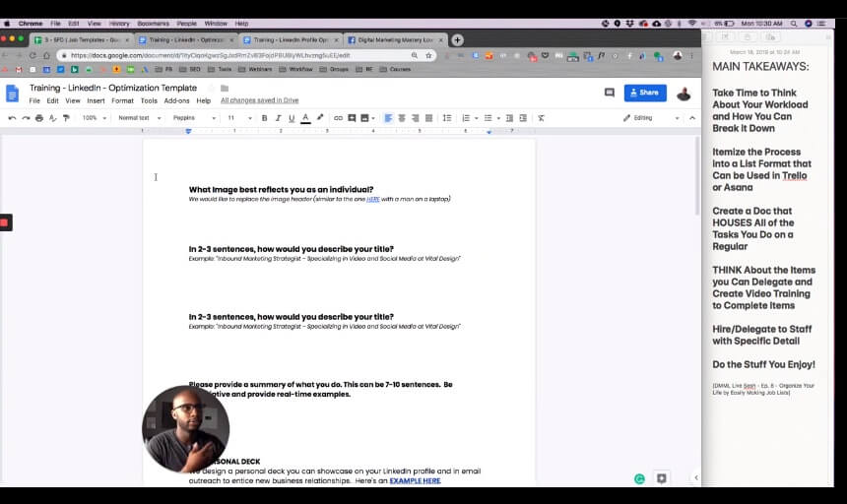The width and height of the screenshot is (847, 504).
Task: Open the History menu in macOS menu bar
Action: [119, 24]
